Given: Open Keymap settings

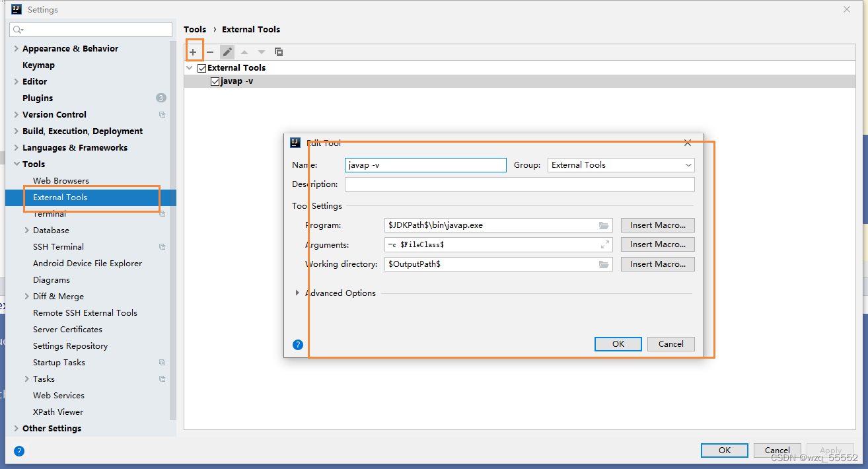Looking at the screenshot, I should (38, 65).
